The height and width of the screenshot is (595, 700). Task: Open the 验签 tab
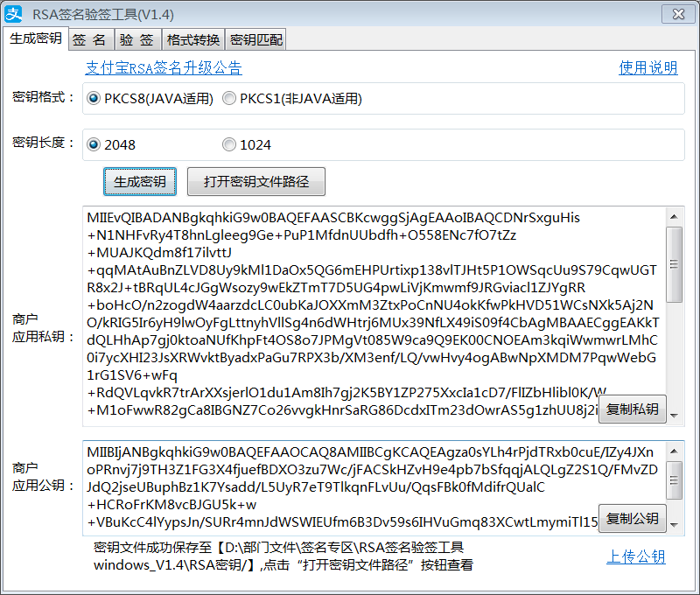[x=136, y=39]
